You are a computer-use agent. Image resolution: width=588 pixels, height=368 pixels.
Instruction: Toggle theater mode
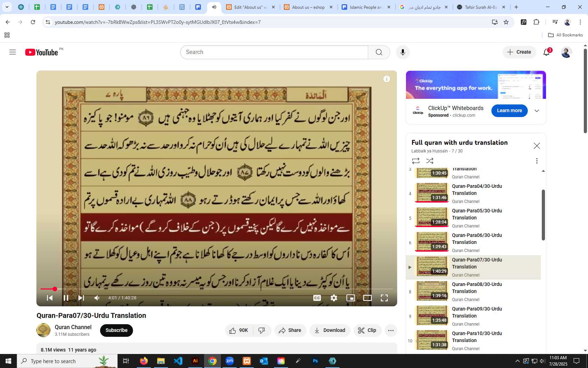click(367, 298)
